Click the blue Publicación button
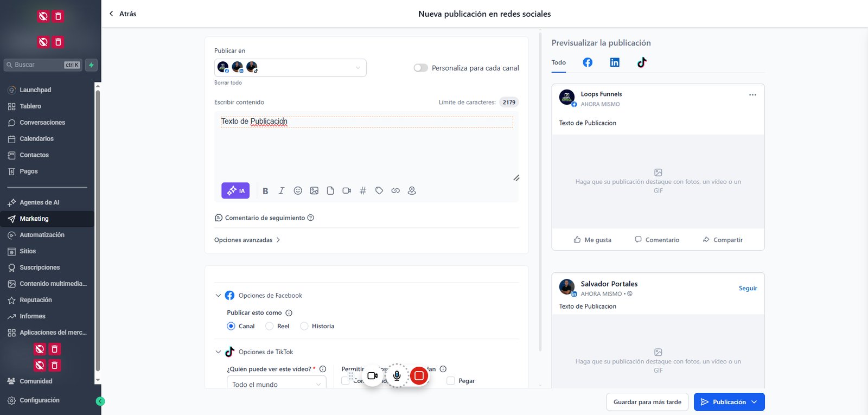Viewport: 868px width, 415px height. click(x=729, y=402)
